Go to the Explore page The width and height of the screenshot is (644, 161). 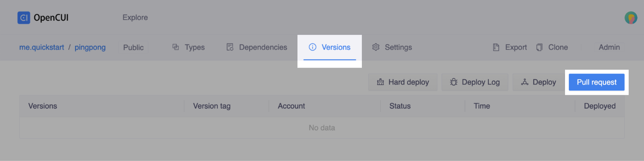pos(135,18)
